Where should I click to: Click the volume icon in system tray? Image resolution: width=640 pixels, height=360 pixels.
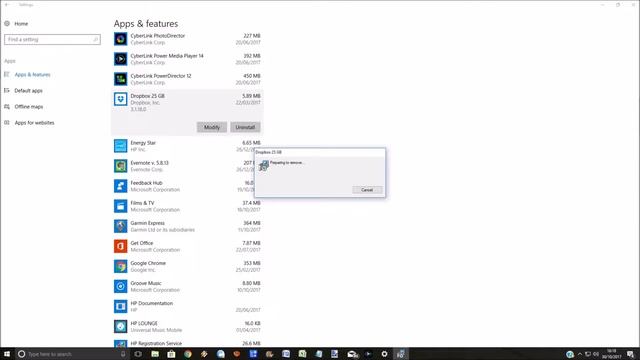coord(596,354)
